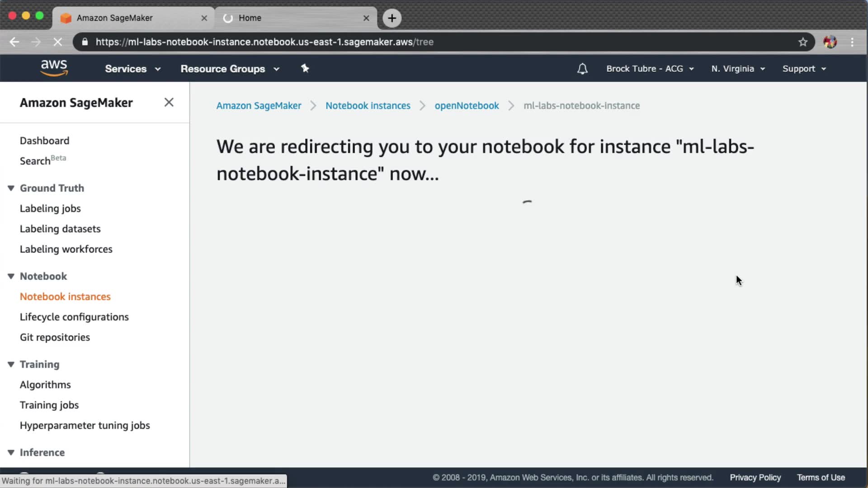The height and width of the screenshot is (488, 868).
Task: Open the notifications bell icon
Action: coord(582,69)
